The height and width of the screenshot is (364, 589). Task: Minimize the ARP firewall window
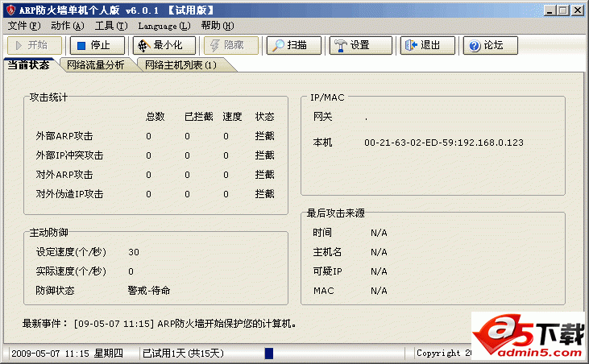[x=550, y=10]
